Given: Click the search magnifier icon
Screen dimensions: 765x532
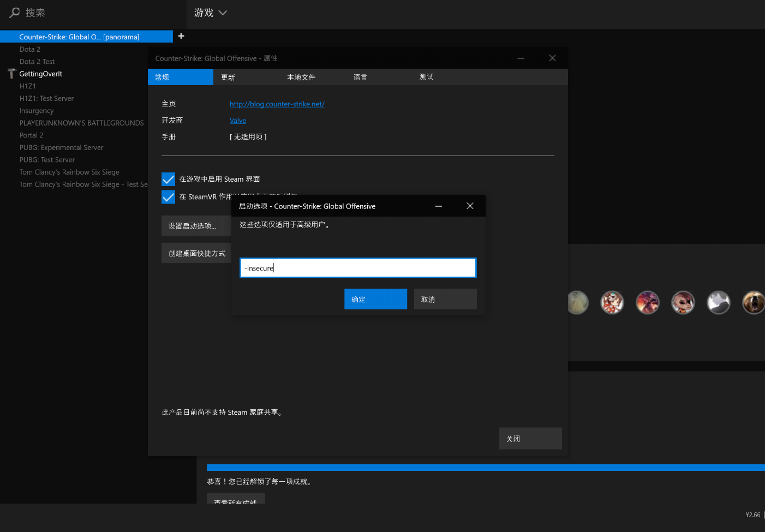Looking at the screenshot, I should [x=15, y=12].
